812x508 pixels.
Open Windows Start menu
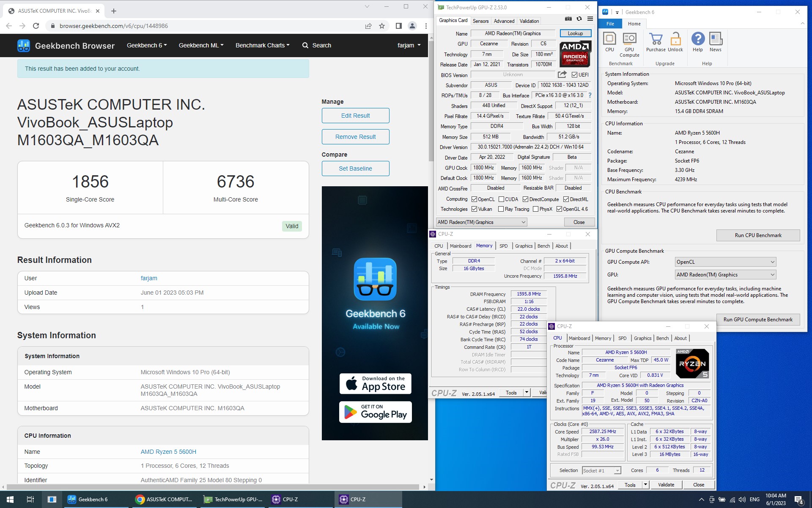click(10, 500)
